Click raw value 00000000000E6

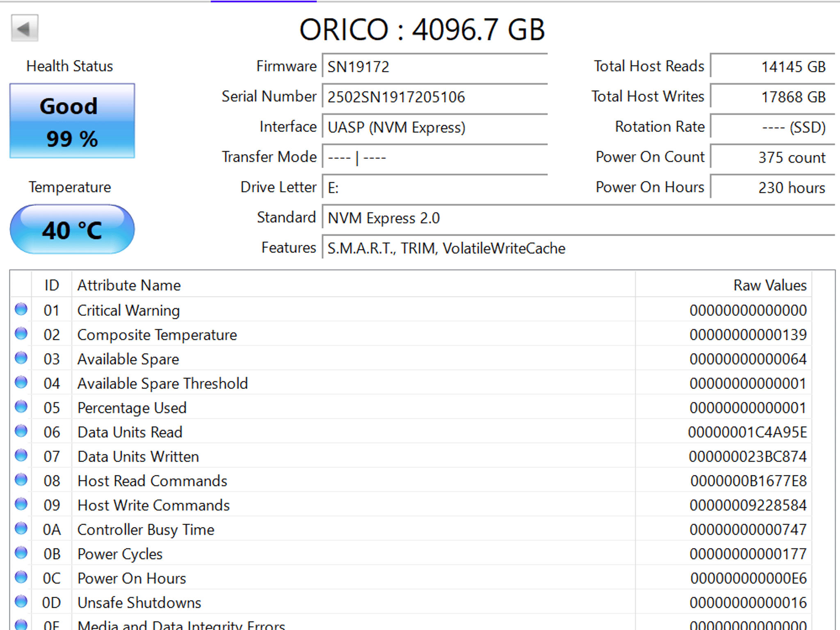749,578
